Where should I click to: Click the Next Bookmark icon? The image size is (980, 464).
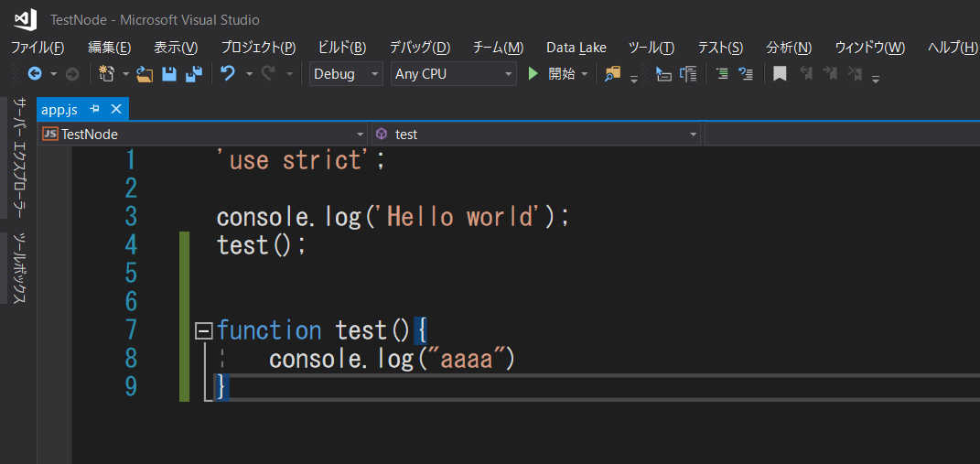pos(830,74)
